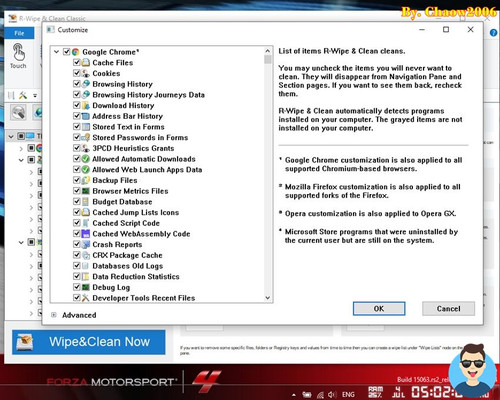Expand the Advanced section
500x400 pixels.
[54, 315]
